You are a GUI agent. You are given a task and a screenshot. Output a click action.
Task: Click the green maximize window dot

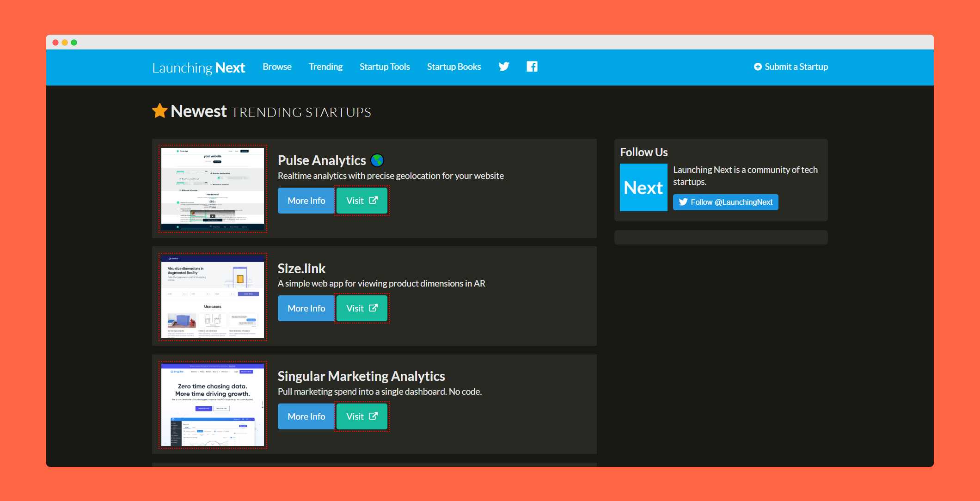(x=74, y=43)
